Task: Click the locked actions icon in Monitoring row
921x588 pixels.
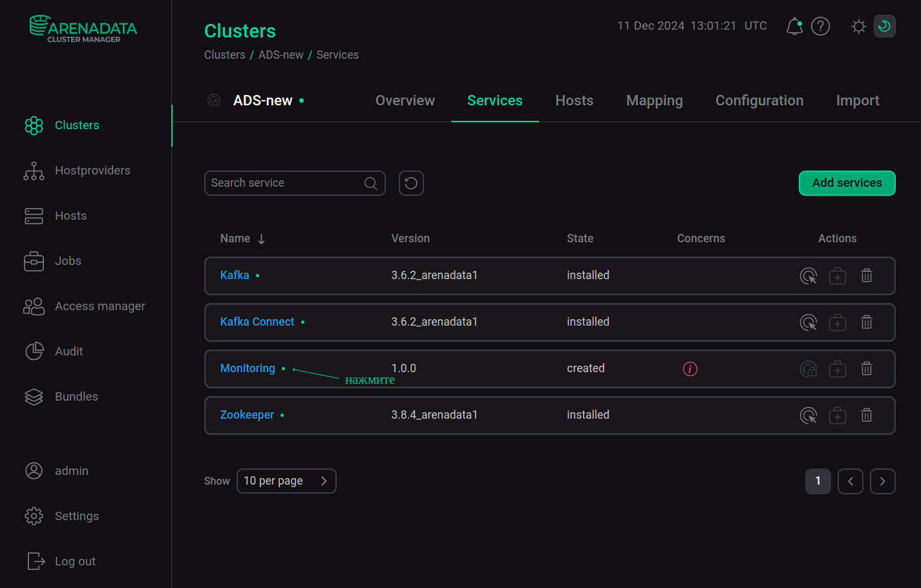Action: [809, 369]
